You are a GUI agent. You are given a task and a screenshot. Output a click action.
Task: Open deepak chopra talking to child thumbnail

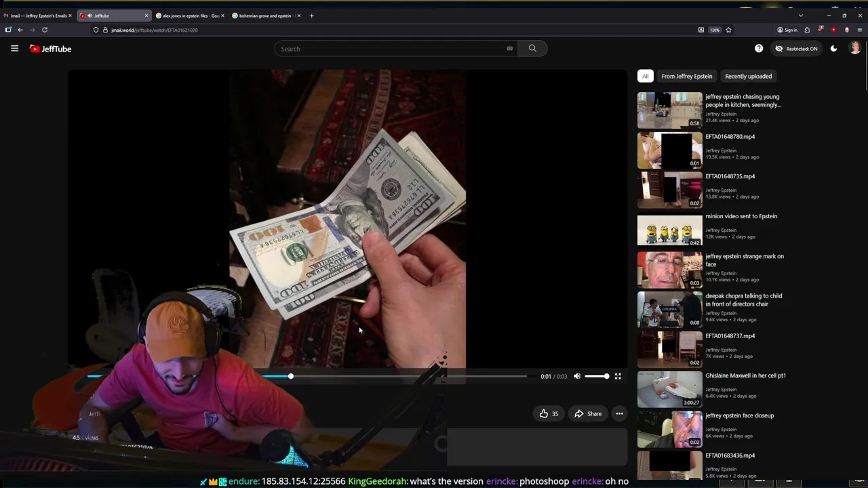(x=669, y=309)
